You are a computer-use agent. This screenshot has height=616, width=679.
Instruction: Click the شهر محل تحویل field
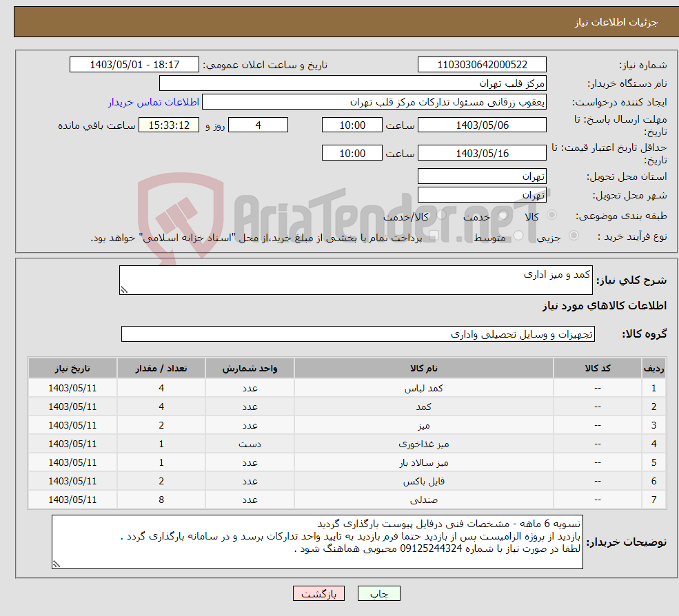click(482, 195)
